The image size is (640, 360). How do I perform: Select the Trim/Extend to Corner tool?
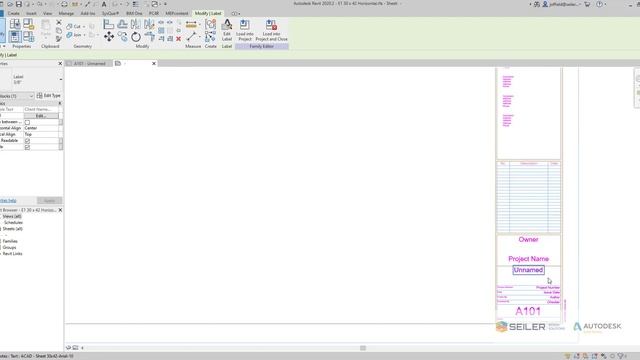(149, 37)
